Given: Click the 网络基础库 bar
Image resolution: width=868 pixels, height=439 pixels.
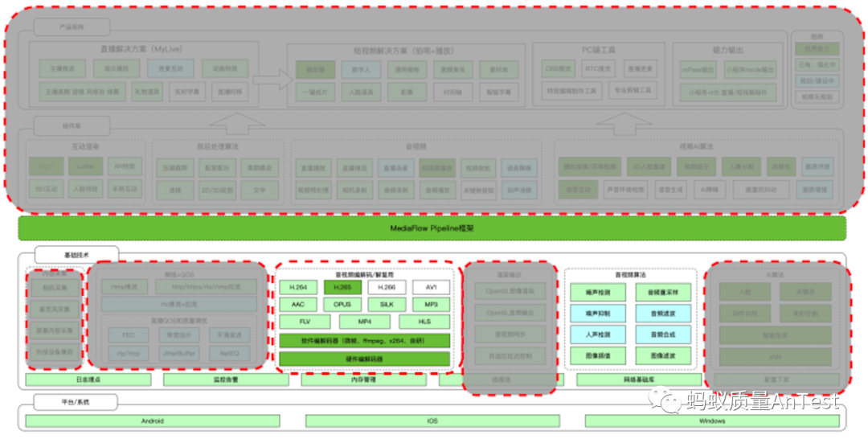Looking at the screenshot, I should click(639, 380).
